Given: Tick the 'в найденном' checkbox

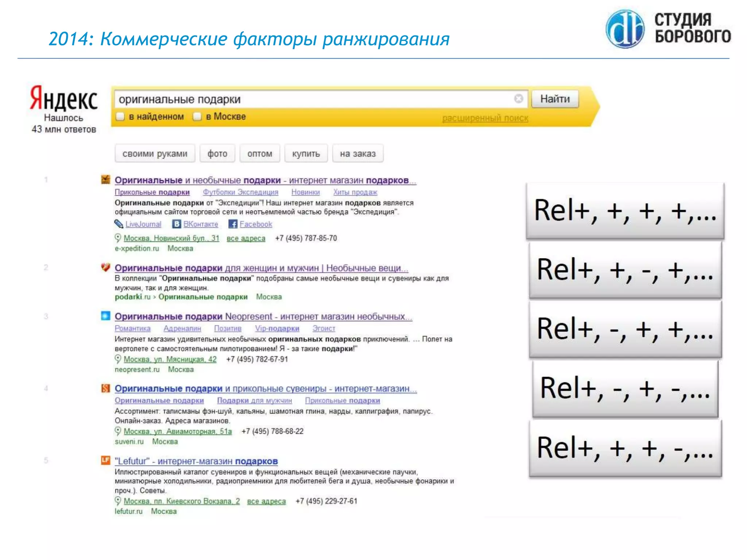Looking at the screenshot, I should [x=120, y=117].
